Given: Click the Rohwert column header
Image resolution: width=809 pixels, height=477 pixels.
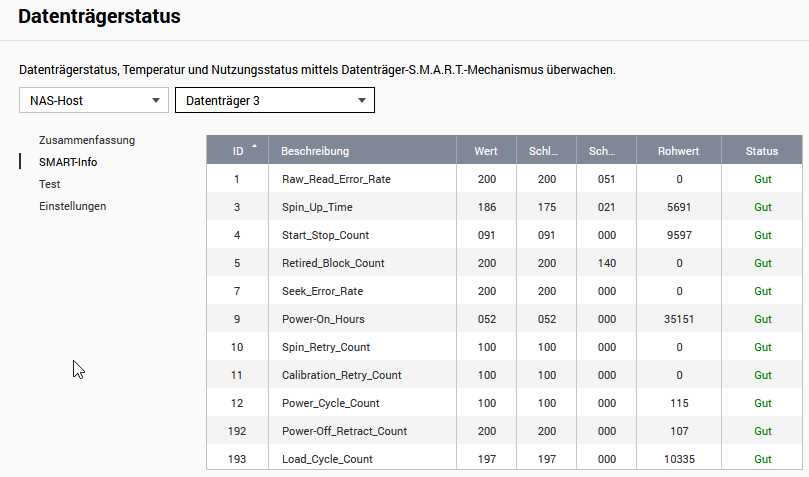Looking at the screenshot, I should [x=678, y=151].
